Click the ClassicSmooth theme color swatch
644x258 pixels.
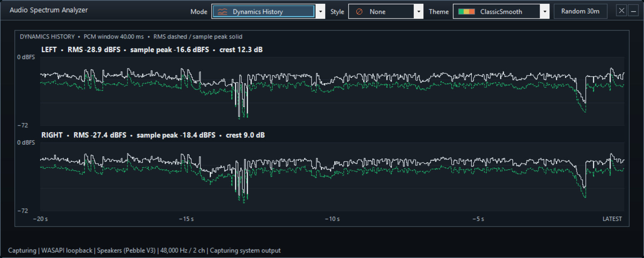467,12
